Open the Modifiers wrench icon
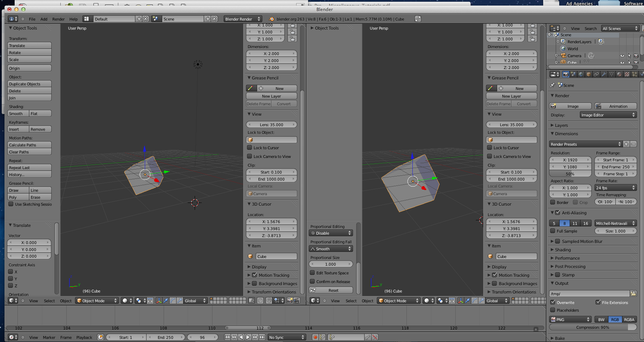 [x=604, y=74]
